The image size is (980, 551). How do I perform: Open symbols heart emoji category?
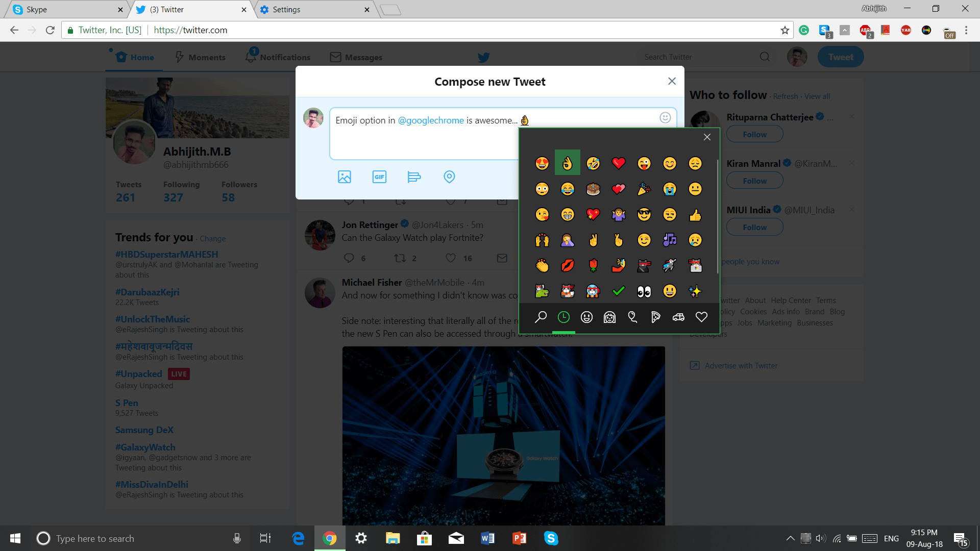[701, 317]
